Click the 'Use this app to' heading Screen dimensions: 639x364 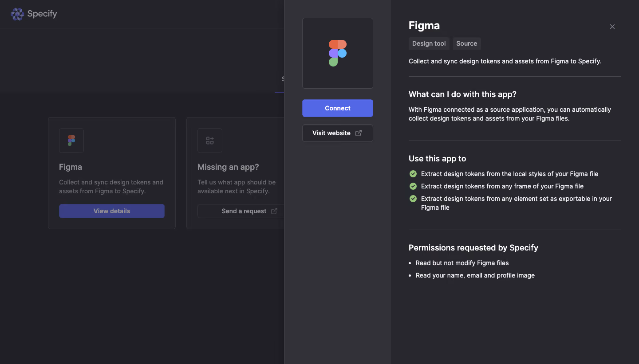(437, 159)
